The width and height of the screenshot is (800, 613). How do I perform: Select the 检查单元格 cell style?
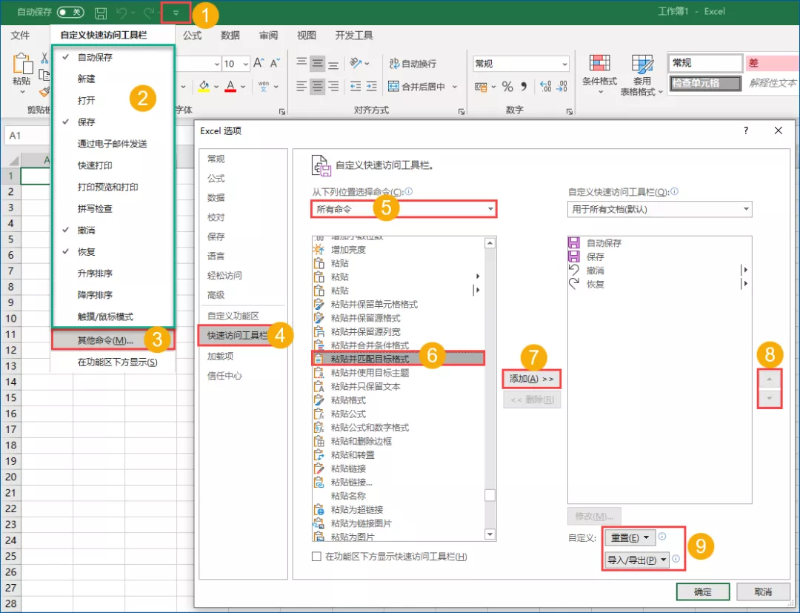706,83
